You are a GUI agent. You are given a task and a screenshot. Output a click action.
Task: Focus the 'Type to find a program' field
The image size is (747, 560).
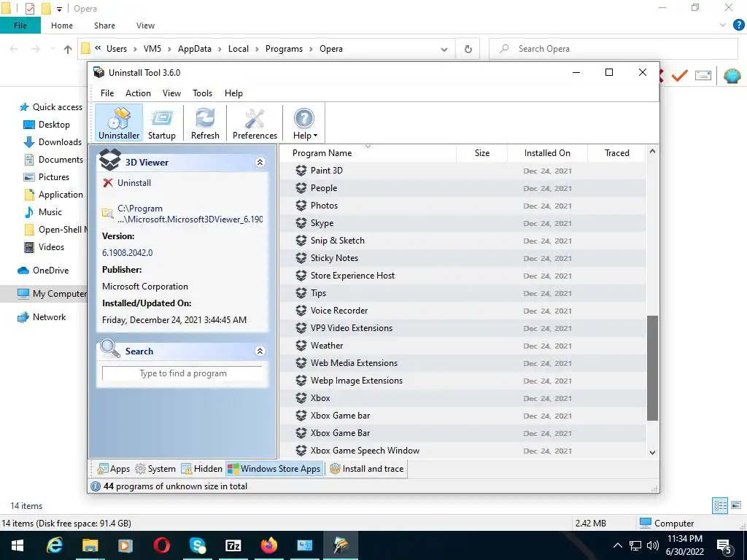pyautogui.click(x=182, y=373)
